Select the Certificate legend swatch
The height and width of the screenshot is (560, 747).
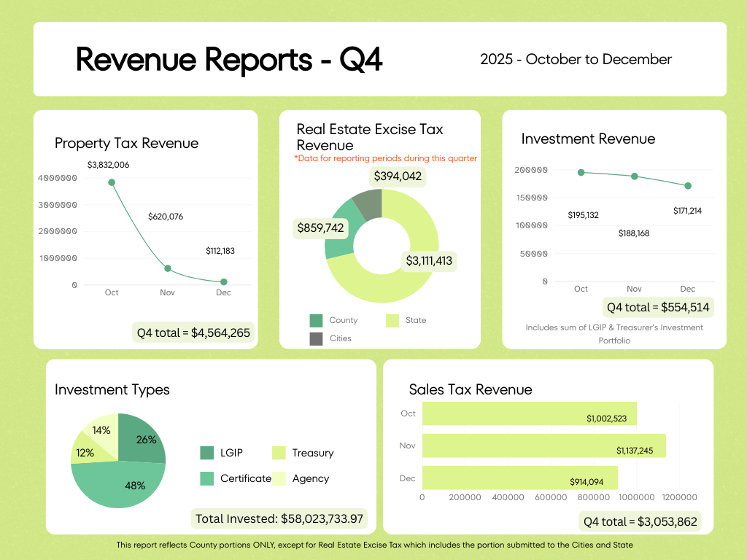point(207,478)
